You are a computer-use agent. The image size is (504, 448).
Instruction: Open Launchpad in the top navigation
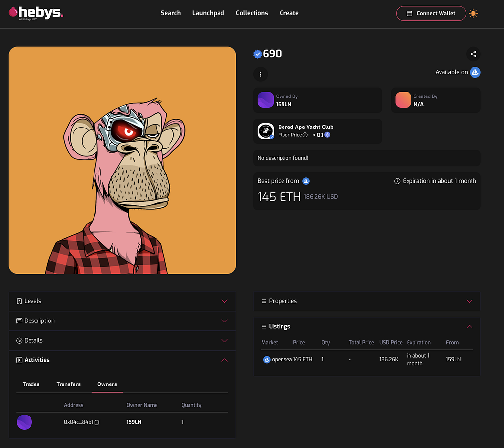tap(208, 13)
